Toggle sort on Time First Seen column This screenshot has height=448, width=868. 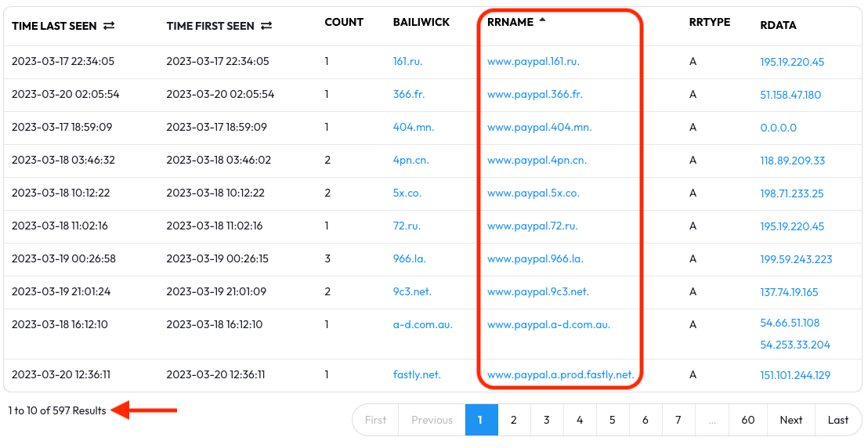pyautogui.click(x=267, y=26)
